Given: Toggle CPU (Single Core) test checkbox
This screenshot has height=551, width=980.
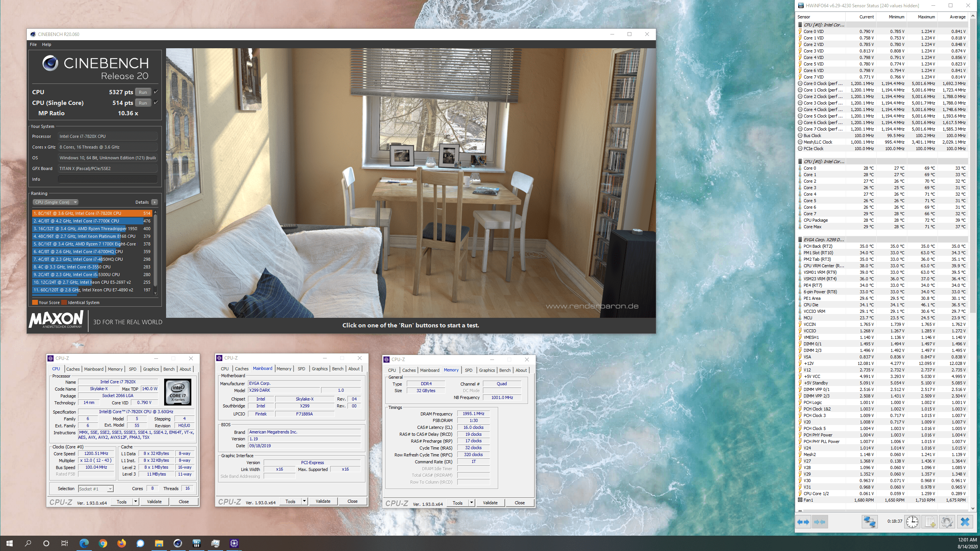Looking at the screenshot, I should tap(156, 103).
